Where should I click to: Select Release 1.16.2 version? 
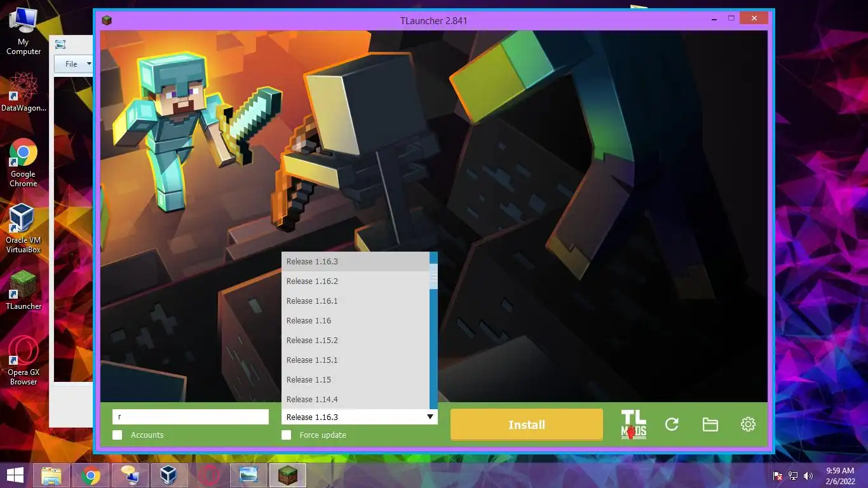point(355,281)
